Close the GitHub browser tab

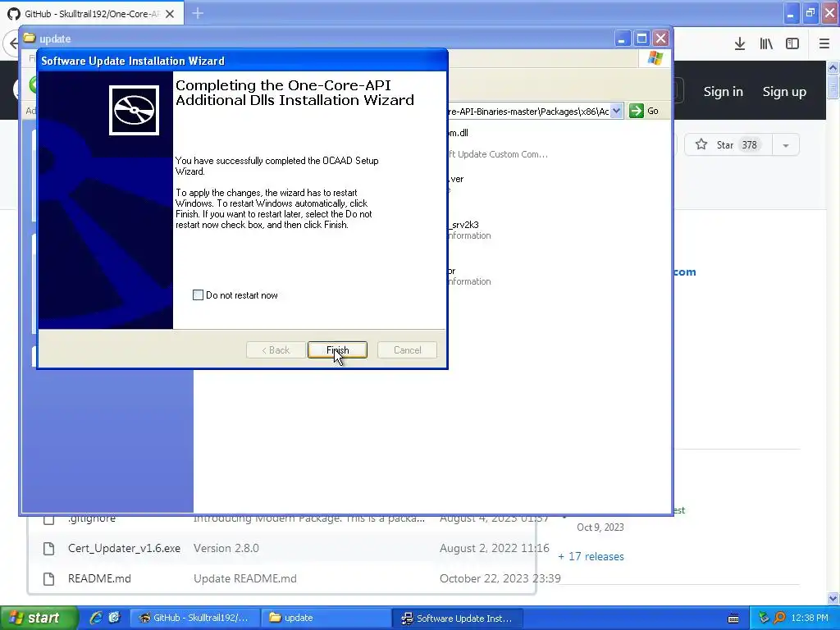(170, 14)
